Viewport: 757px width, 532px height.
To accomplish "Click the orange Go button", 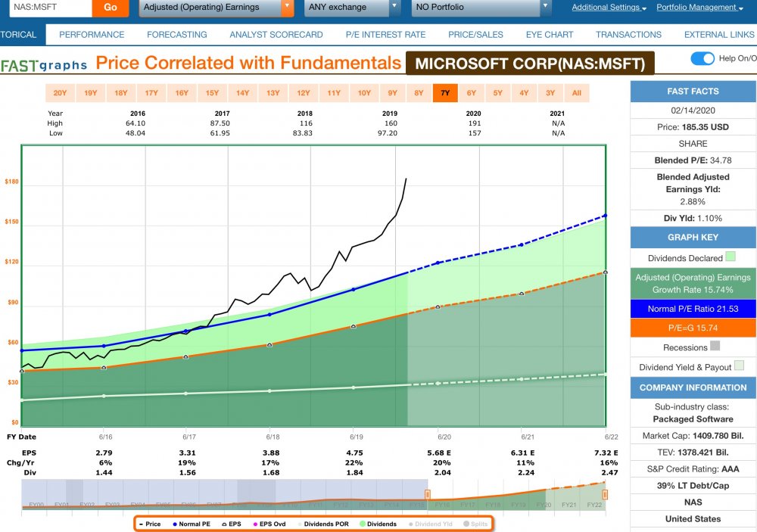I will 110,8.
